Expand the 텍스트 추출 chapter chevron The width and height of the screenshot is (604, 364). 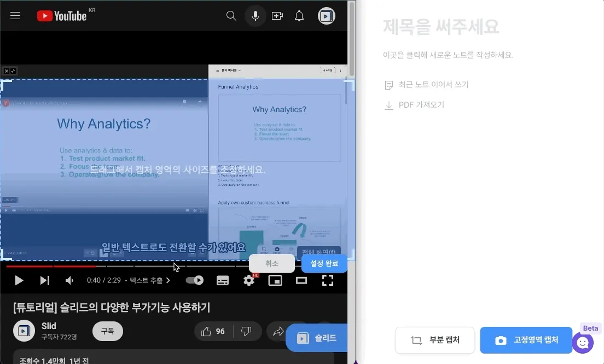[168, 280]
